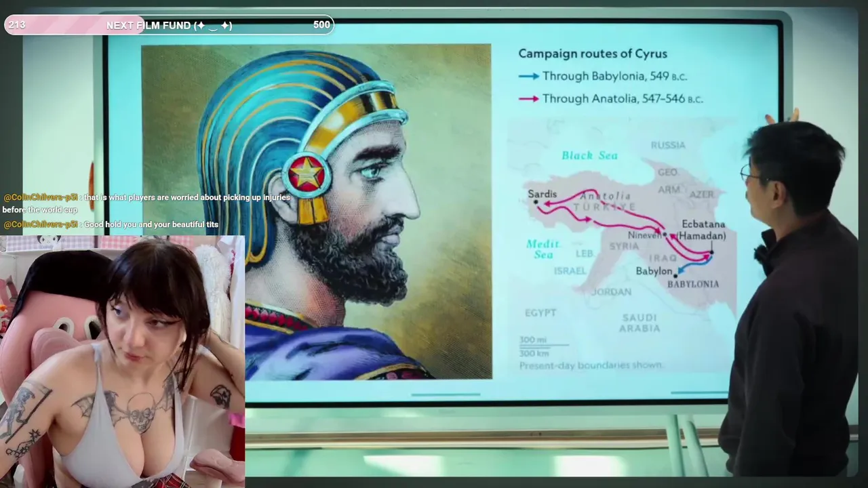Click 'Through Babylonia, 549 B.C.' legend text

click(615, 77)
